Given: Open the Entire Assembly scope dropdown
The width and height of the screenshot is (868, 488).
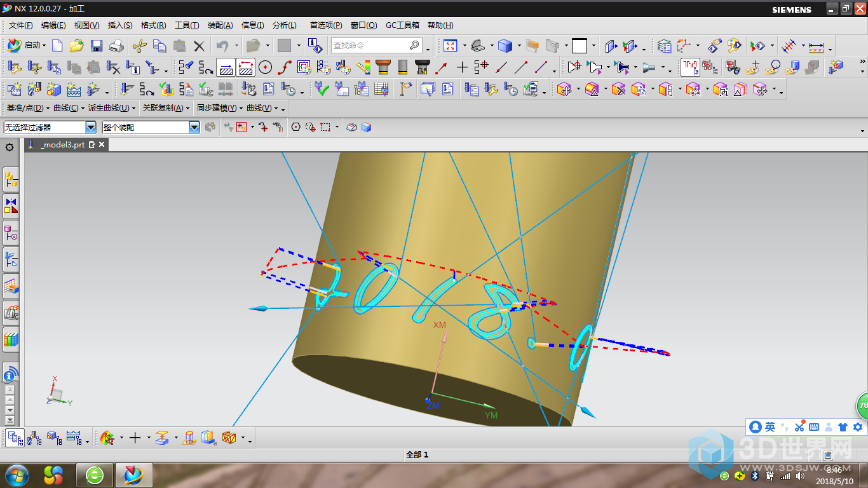Looking at the screenshot, I should tap(194, 127).
